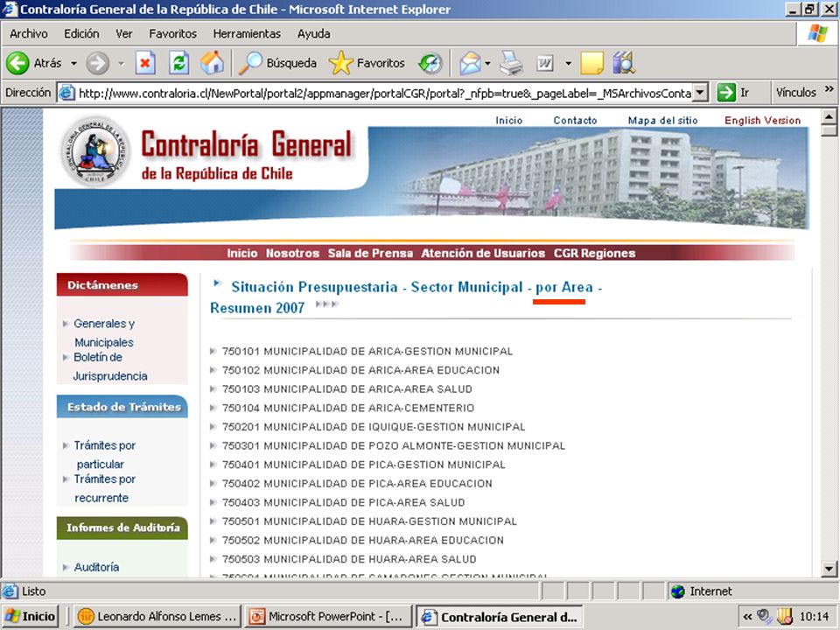Open the Auditoría sidebar link
The image size is (840, 630).
[96, 567]
